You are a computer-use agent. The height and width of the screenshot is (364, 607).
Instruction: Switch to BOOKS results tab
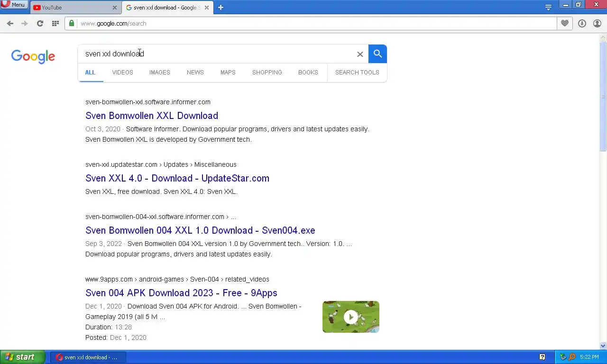(308, 73)
